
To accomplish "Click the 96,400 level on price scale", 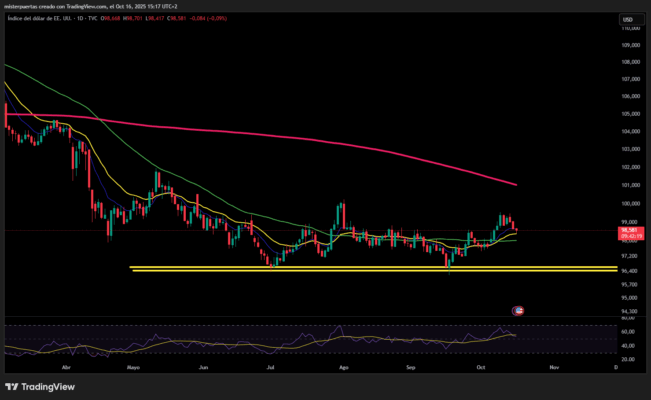I will click(630, 270).
